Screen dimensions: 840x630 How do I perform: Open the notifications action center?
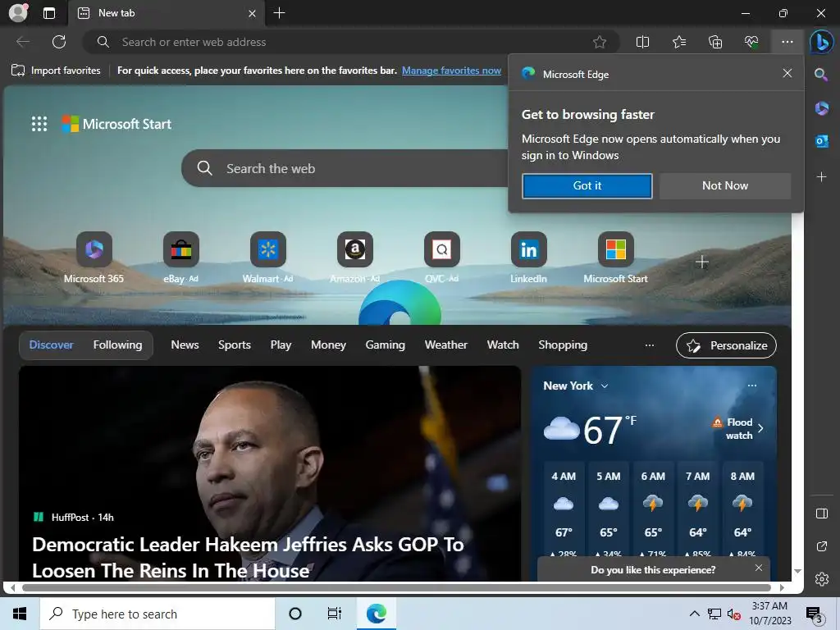[x=815, y=614]
